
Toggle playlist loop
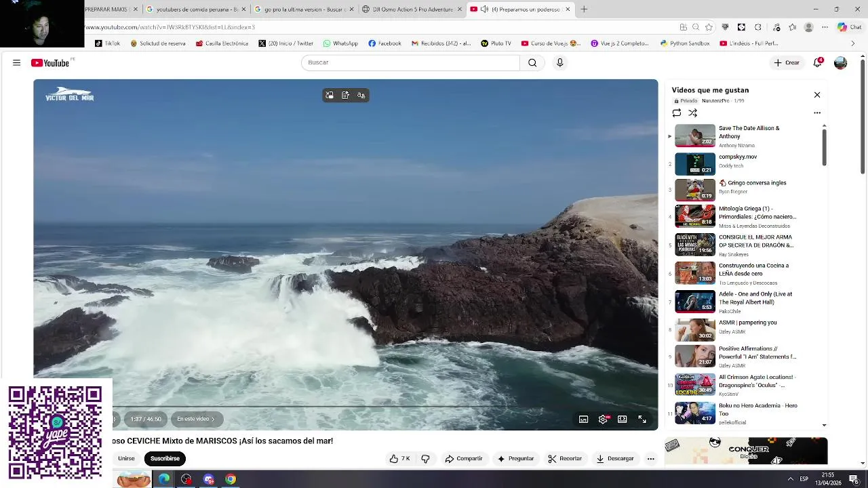tap(677, 113)
